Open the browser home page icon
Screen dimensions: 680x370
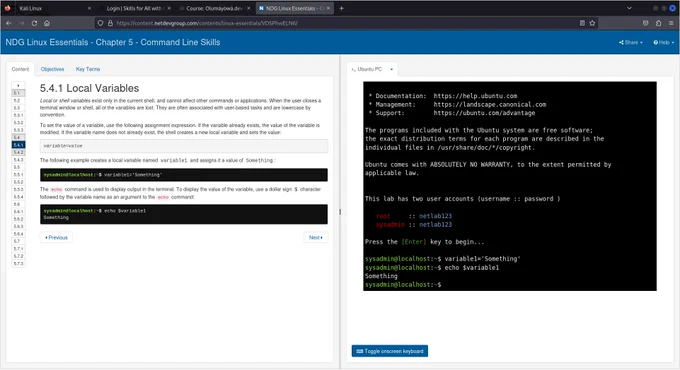pos(47,23)
